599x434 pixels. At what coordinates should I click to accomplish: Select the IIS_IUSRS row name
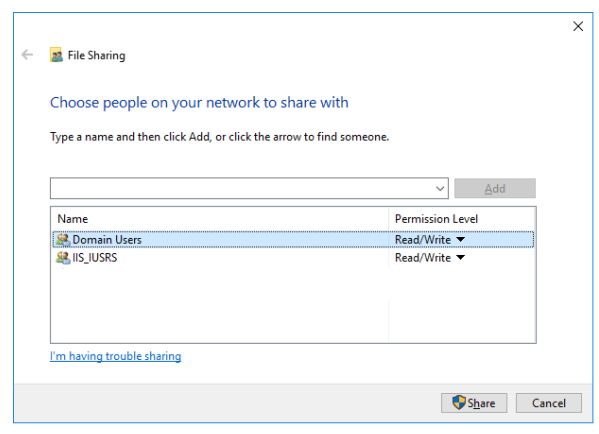pos(95,257)
